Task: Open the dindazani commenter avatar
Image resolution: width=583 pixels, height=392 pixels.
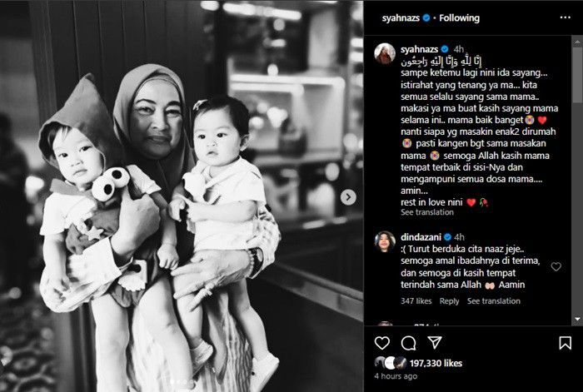Action: pos(385,241)
